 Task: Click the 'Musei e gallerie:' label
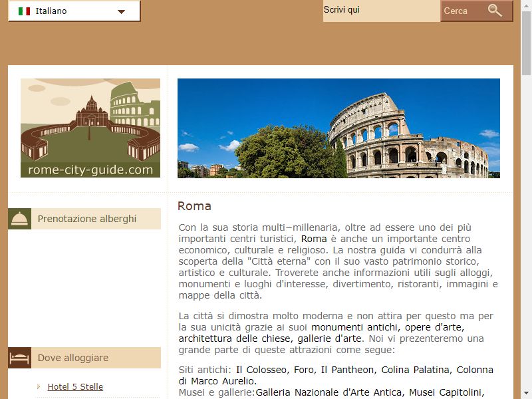tap(217, 392)
